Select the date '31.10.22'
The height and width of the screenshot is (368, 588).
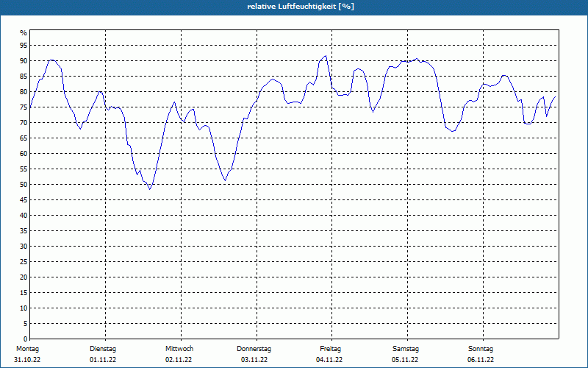(x=27, y=360)
